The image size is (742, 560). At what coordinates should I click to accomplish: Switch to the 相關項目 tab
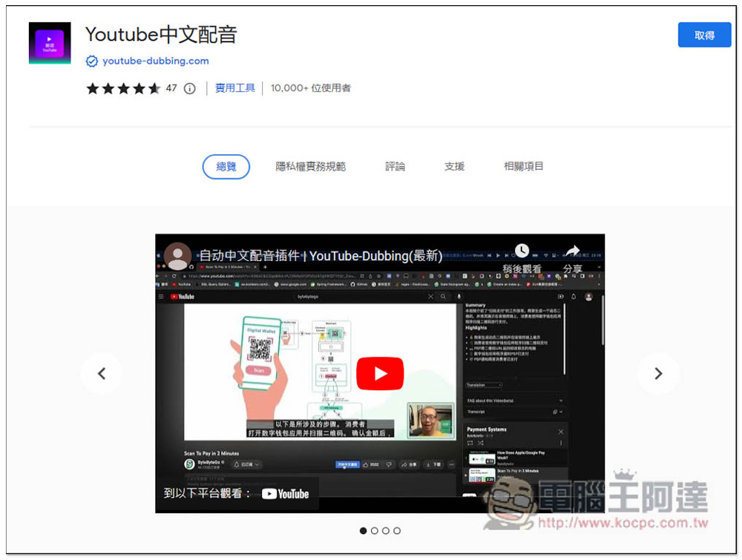pyautogui.click(x=523, y=166)
